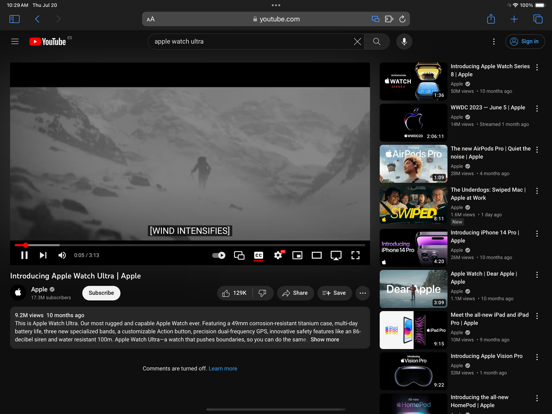Open the Apple channel name link
Image resolution: width=552 pixels, height=414 pixels.
[x=39, y=289]
